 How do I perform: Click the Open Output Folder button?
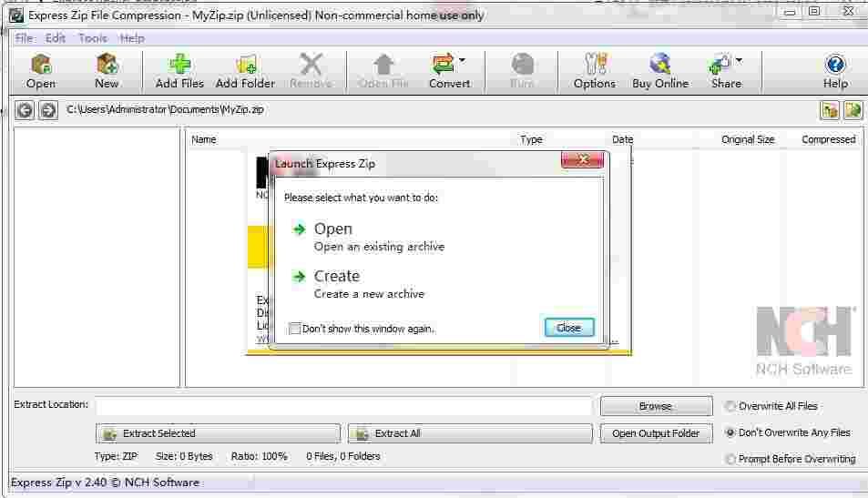pos(656,433)
